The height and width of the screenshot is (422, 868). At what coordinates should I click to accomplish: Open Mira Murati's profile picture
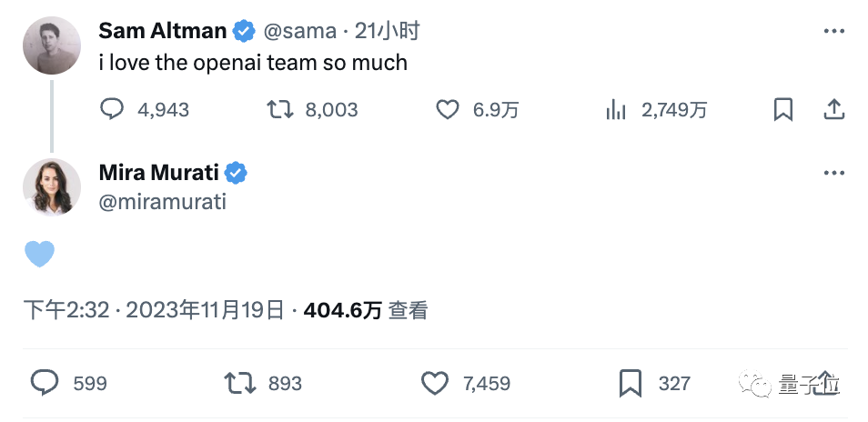[52, 186]
